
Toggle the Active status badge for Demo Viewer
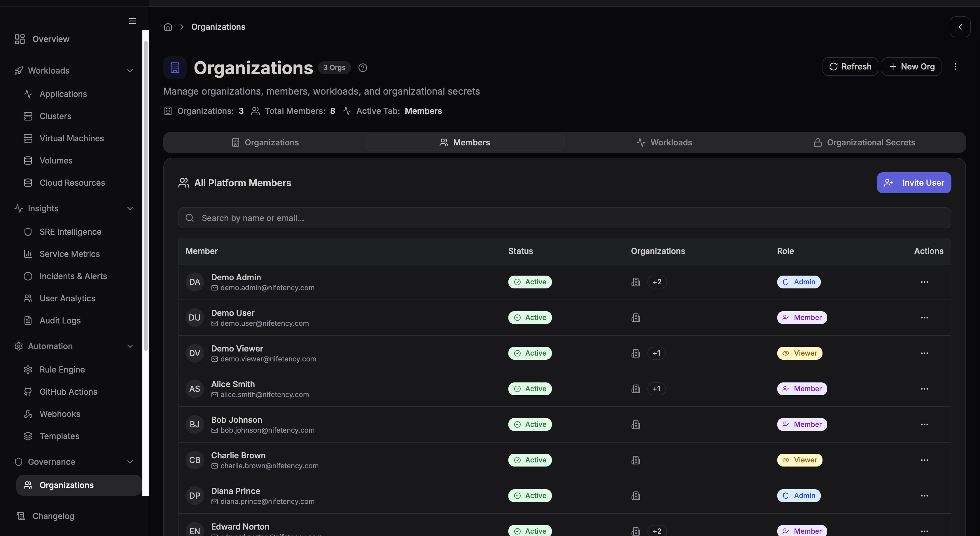pos(530,353)
